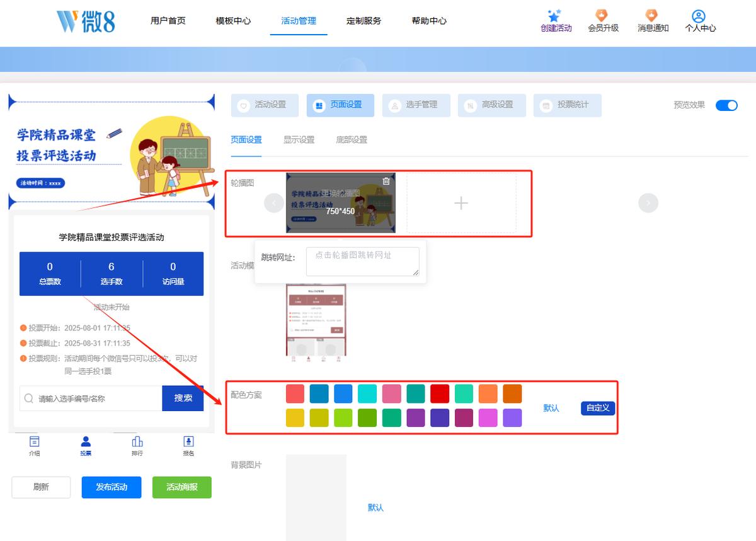The image size is (756, 541).
Task: Open 帮助中心 in top navigation
Action: [x=429, y=21]
